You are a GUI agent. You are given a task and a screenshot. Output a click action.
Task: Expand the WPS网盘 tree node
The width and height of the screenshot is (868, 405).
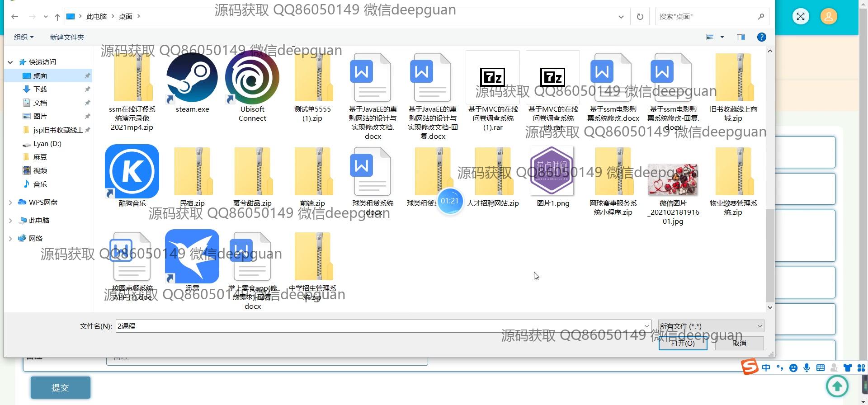(x=10, y=202)
